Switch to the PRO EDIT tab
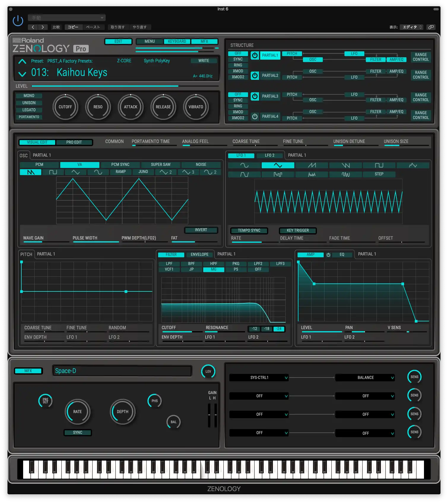This screenshot has height=503, width=448. pos(74,142)
